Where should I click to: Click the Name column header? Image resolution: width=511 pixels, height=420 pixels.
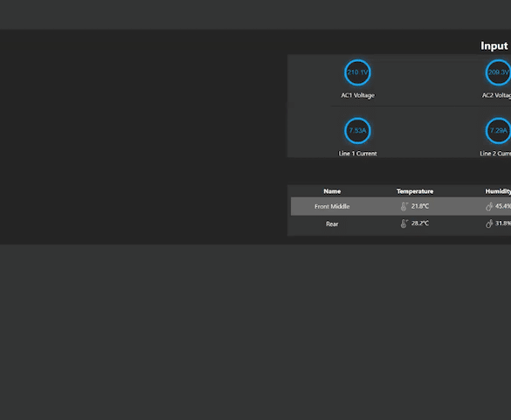(x=332, y=191)
